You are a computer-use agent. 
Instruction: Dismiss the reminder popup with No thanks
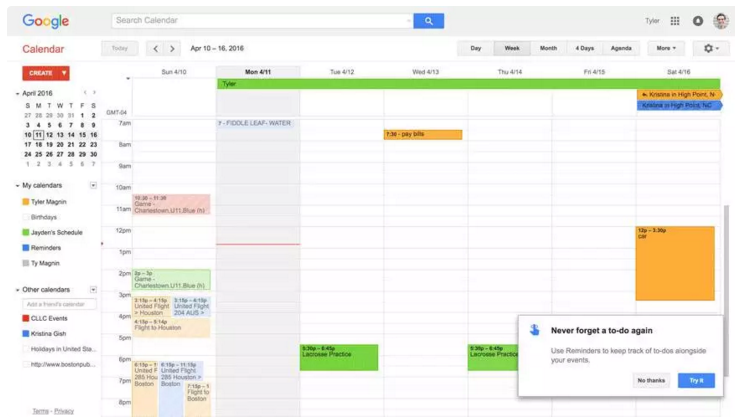point(651,380)
